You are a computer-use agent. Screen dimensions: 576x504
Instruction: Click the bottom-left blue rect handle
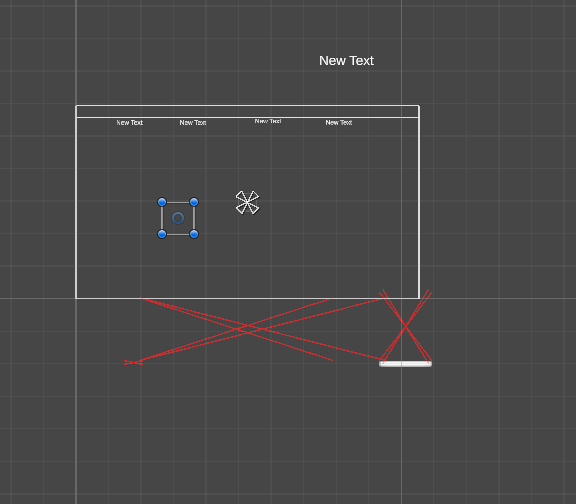coord(162,234)
